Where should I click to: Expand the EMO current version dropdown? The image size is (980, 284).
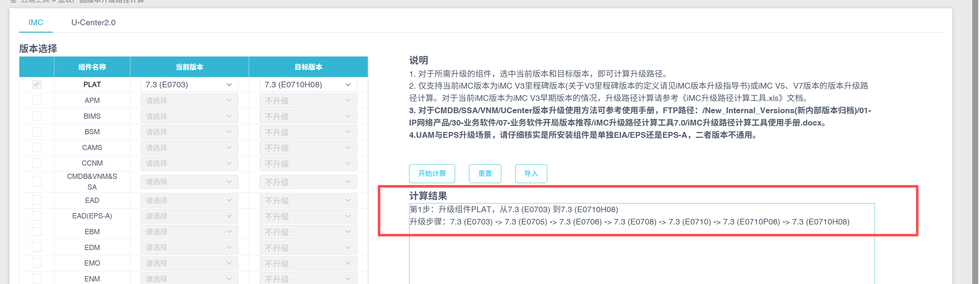pos(189,263)
